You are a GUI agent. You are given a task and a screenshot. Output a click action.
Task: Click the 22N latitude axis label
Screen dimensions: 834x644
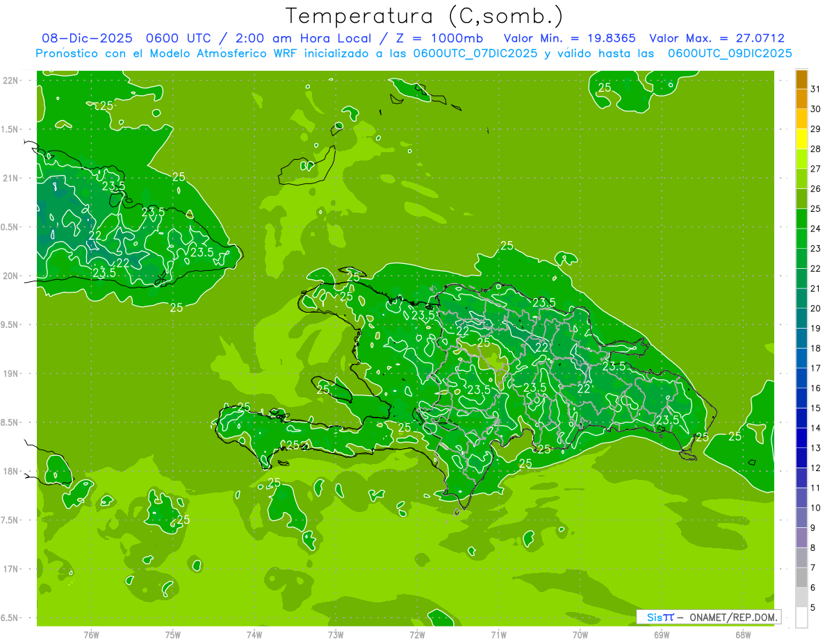pos(12,81)
